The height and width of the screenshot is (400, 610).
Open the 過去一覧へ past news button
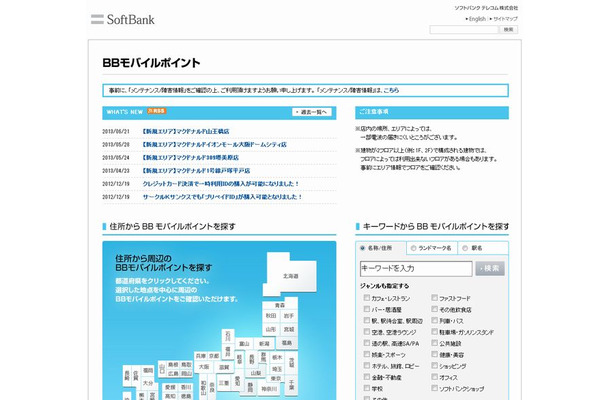(312, 112)
